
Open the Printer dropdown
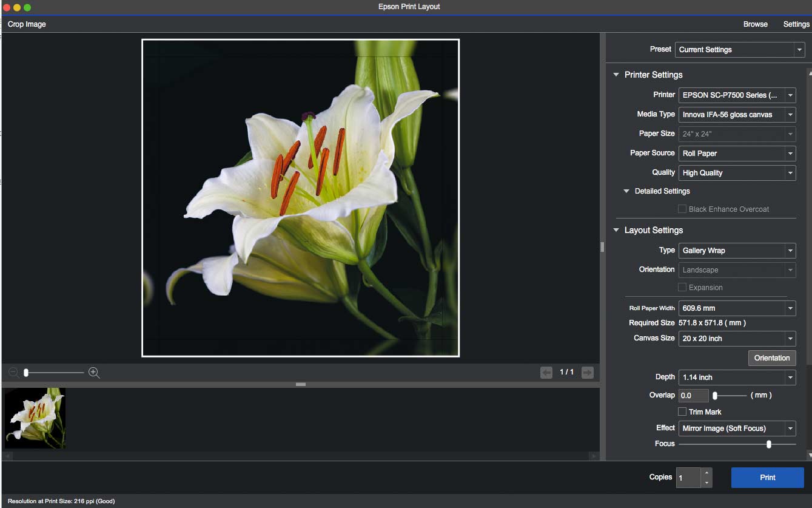pyautogui.click(x=737, y=95)
